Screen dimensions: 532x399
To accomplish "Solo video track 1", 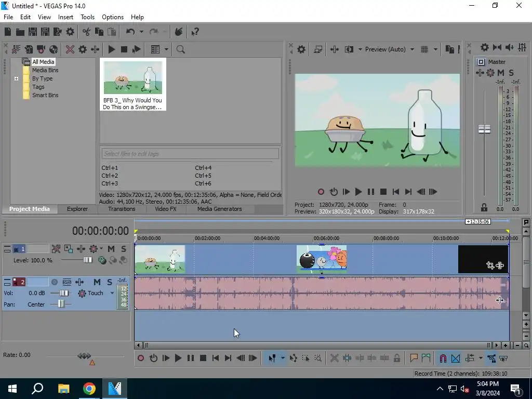I will (x=124, y=249).
